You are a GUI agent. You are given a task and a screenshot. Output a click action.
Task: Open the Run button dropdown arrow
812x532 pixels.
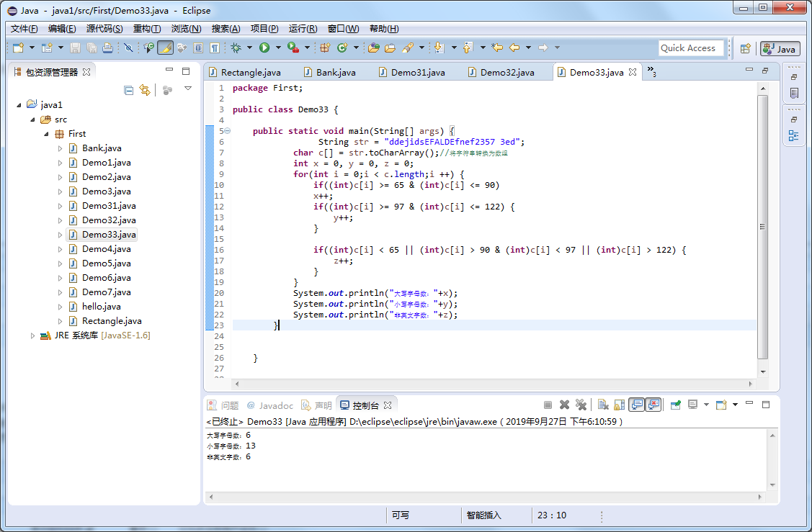point(278,48)
